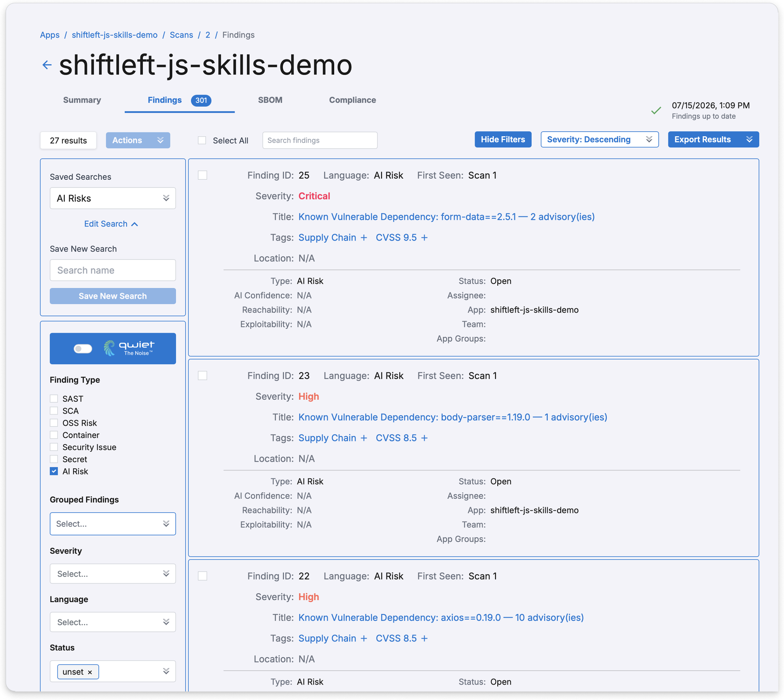Expand the AI Risks saved searches dropdown

[113, 199]
